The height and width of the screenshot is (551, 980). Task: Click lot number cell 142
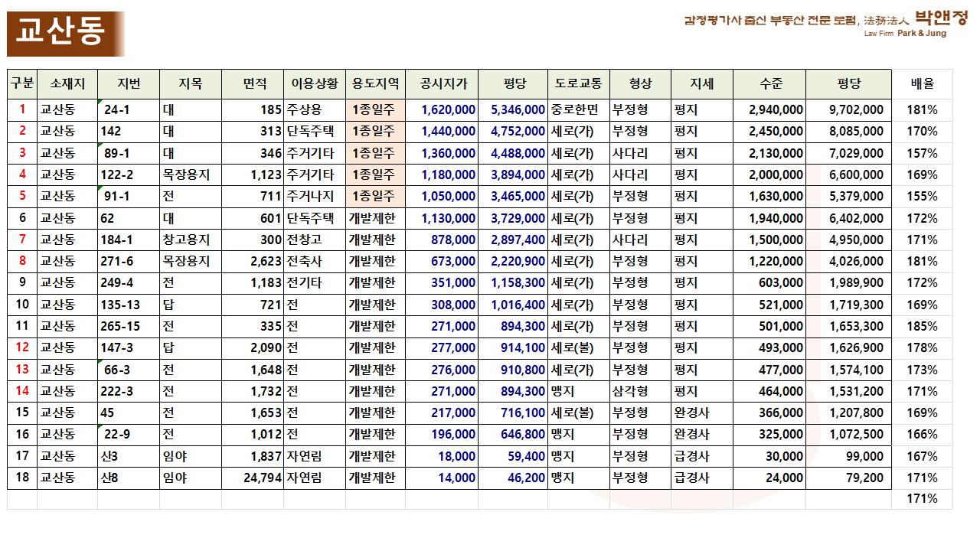click(129, 132)
